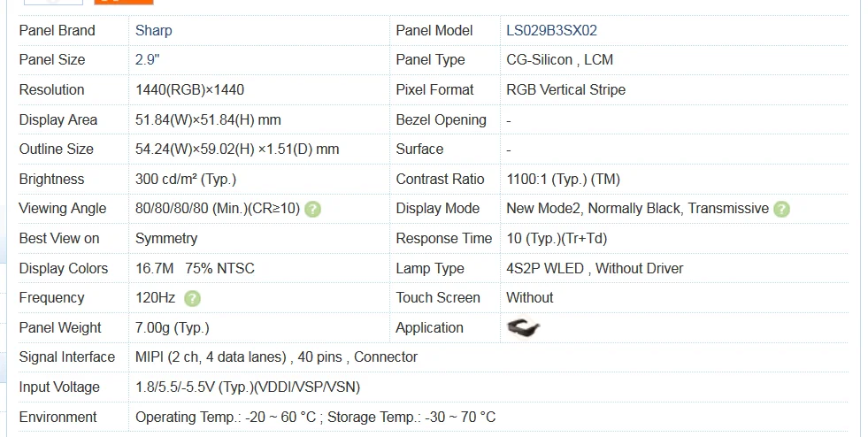Click the Touch Screen label
The image size is (868, 437).
click(x=438, y=297)
